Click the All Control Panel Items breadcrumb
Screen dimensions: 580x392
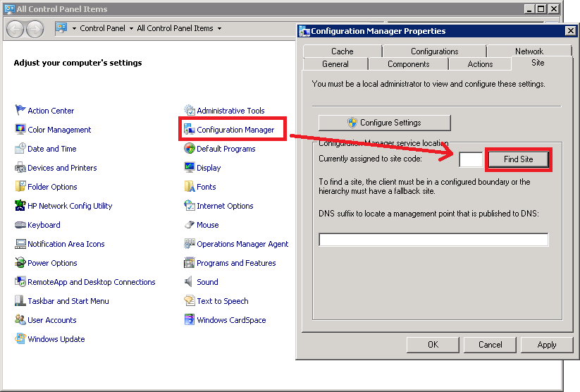[x=175, y=28]
